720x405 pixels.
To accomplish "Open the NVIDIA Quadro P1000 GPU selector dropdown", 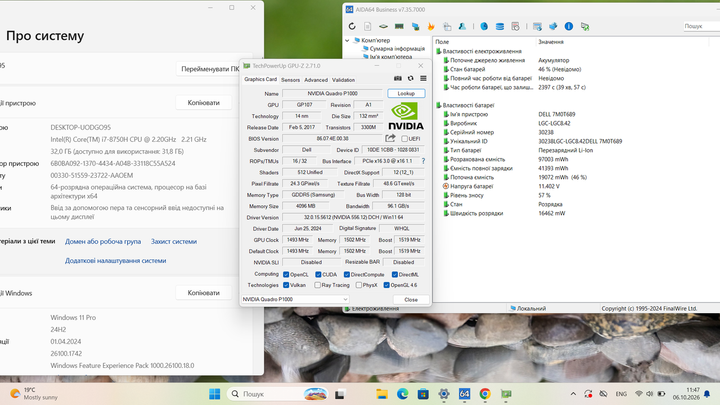I will coord(295,299).
